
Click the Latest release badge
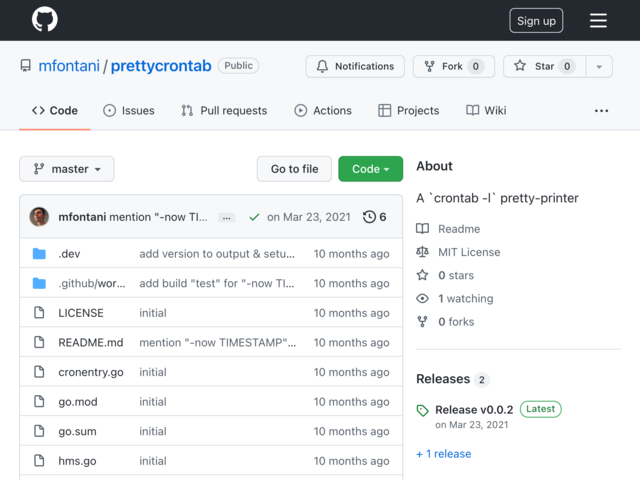pyautogui.click(x=540, y=409)
